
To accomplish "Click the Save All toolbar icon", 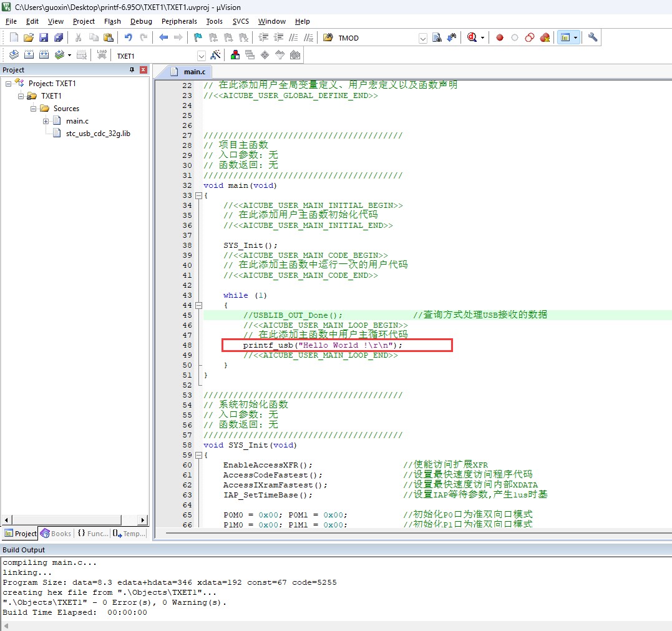I will point(59,37).
